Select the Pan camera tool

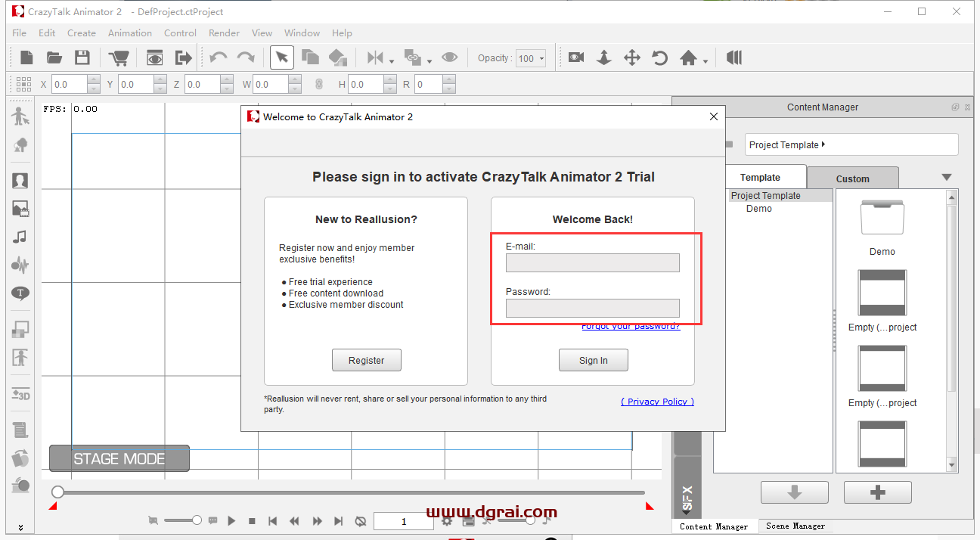coord(632,57)
